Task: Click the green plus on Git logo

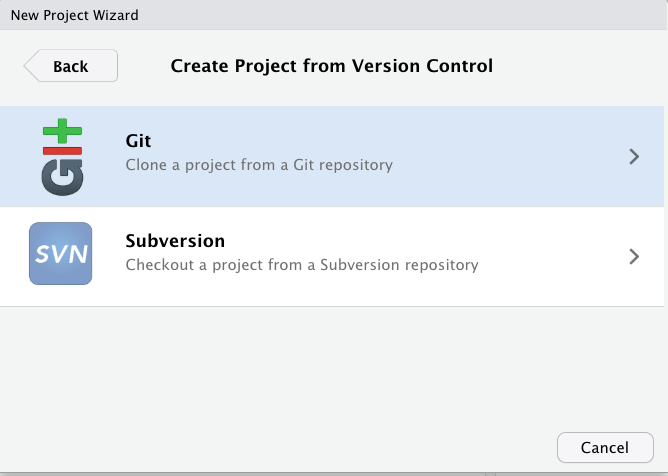Action: (63, 132)
